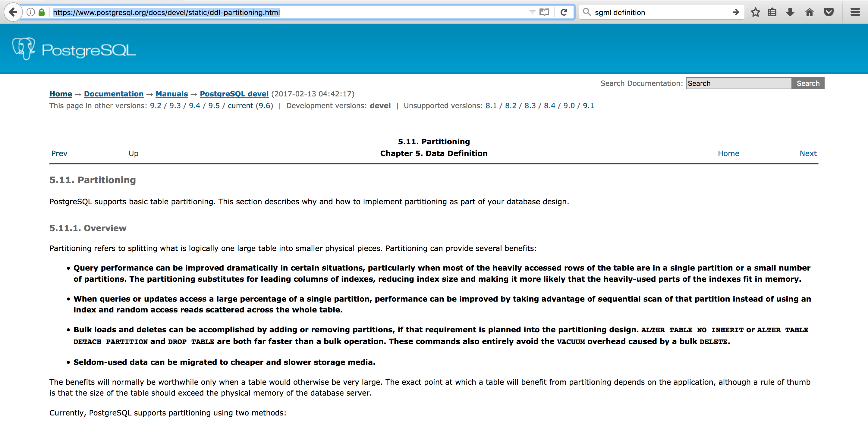Save page with the Pocket icon
Screen dimensions: 868x423
tap(829, 12)
